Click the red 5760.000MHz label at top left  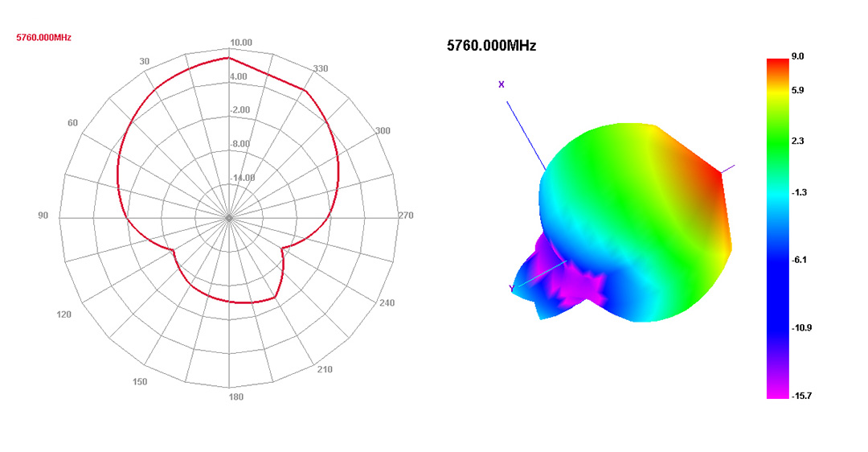(x=43, y=38)
